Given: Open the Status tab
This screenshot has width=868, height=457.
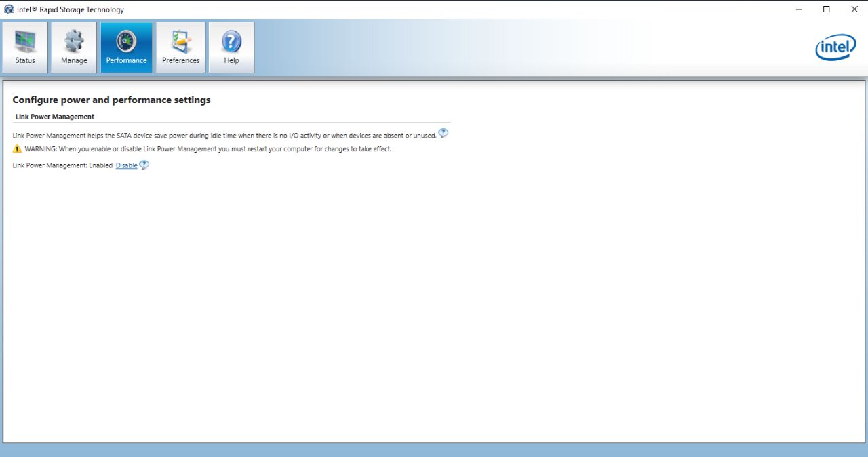Looking at the screenshot, I should 25,47.
